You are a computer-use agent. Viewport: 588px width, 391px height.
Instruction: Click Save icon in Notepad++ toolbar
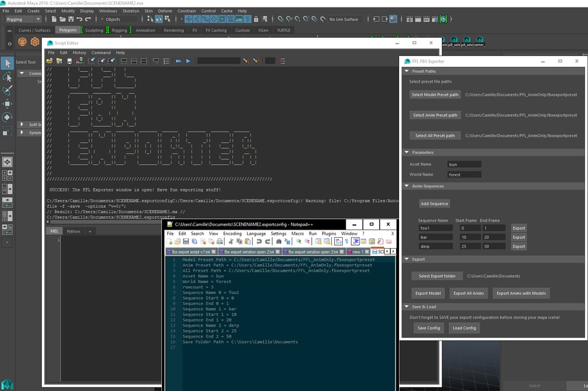click(x=187, y=242)
